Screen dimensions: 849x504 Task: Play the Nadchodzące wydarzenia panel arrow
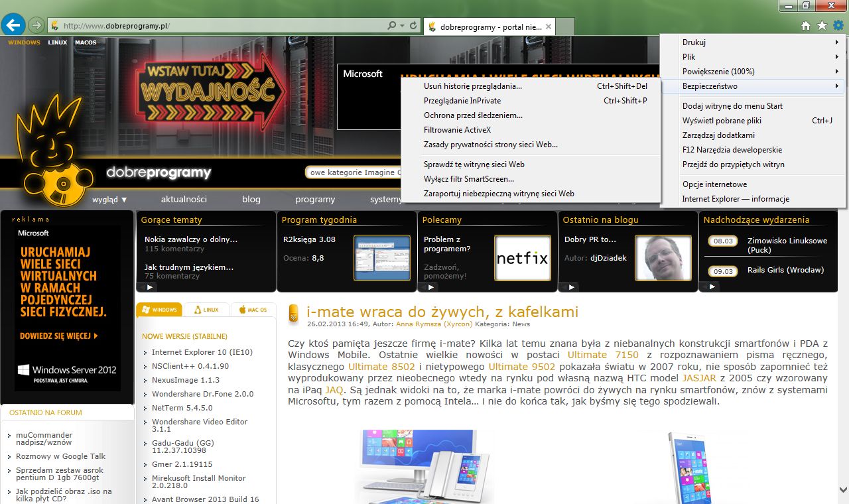point(712,287)
